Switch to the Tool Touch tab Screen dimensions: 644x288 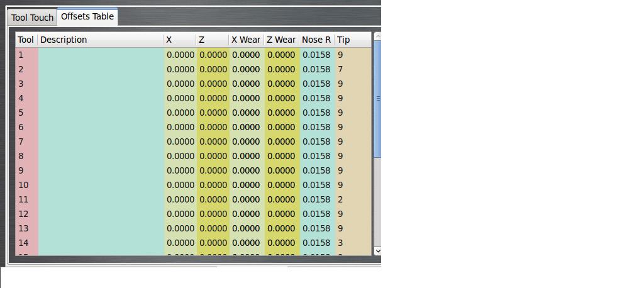(x=31, y=18)
